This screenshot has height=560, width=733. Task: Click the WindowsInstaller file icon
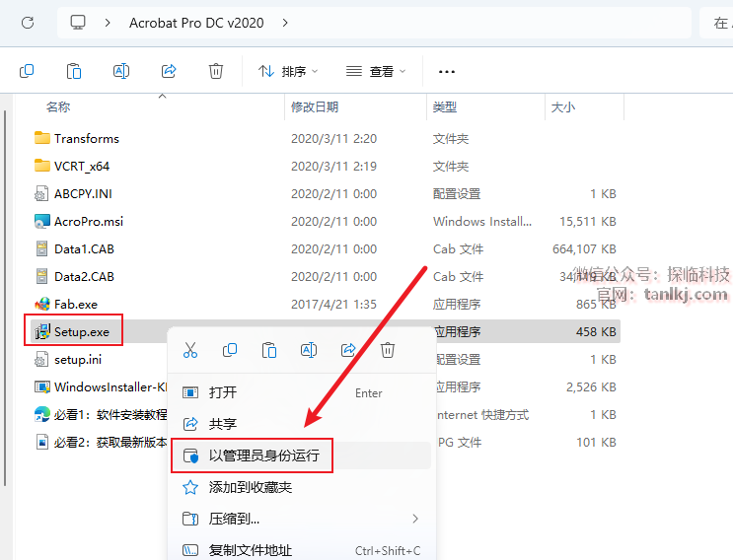42,386
